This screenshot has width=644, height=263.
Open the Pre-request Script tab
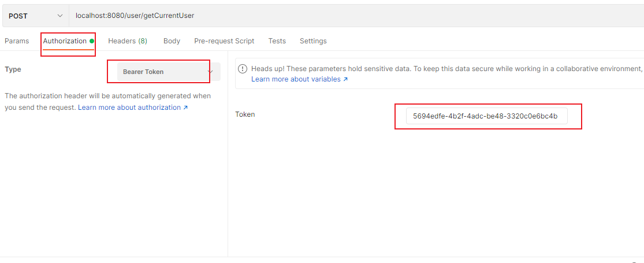point(224,41)
